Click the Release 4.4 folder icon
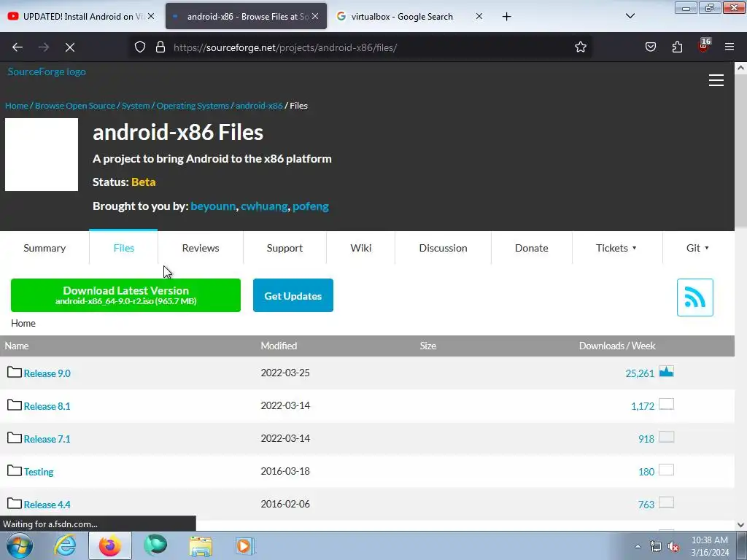 [x=15, y=503]
